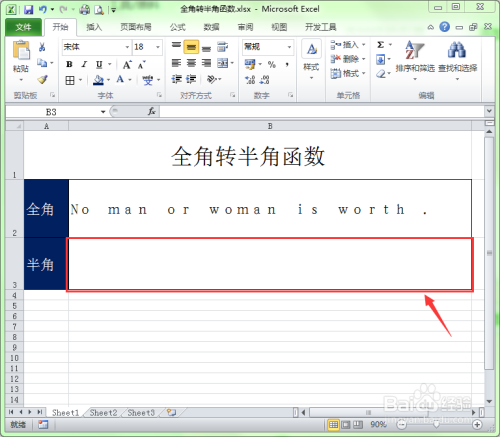
Task: Open the font size dropdown showing 18
Action: (158, 47)
